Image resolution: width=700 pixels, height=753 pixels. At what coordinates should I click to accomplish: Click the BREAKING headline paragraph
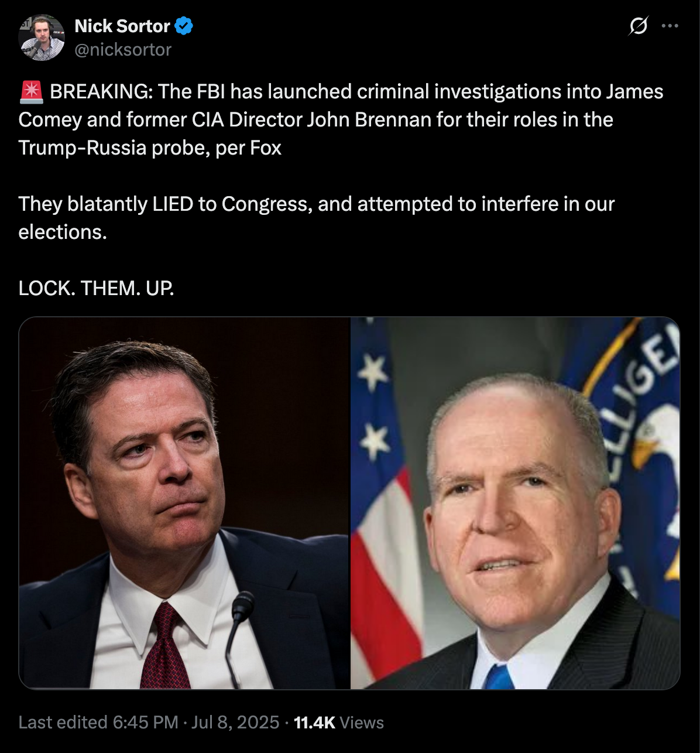click(x=341, y=119)
